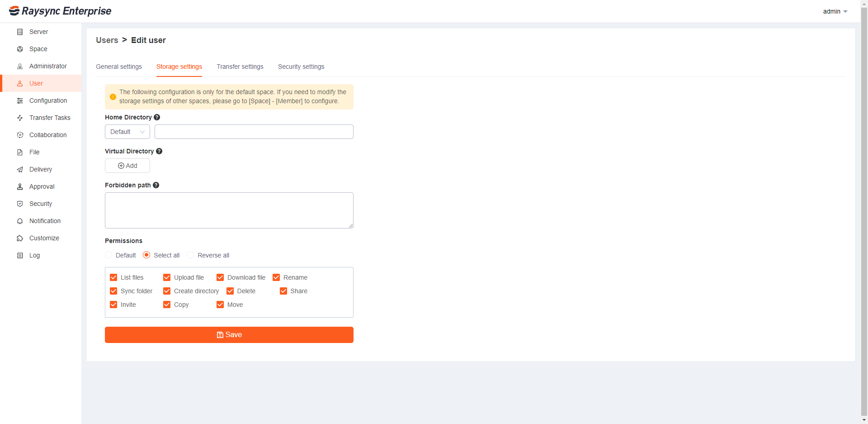Open Transfer Tasks via its sidebar icon
Screen dimensions: 868x424
click(x=20, y=118)
